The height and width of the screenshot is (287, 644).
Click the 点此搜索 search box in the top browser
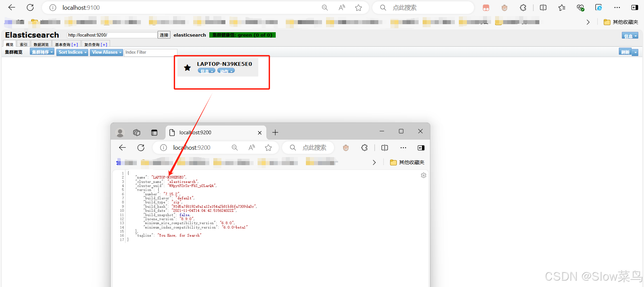(423, 8)
